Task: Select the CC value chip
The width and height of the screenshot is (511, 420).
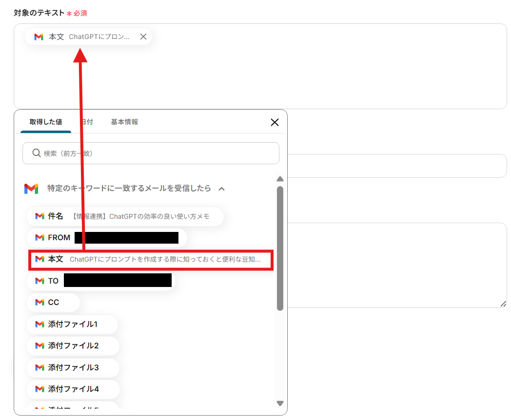Action: pyautogui.click(x=53, y=303)
